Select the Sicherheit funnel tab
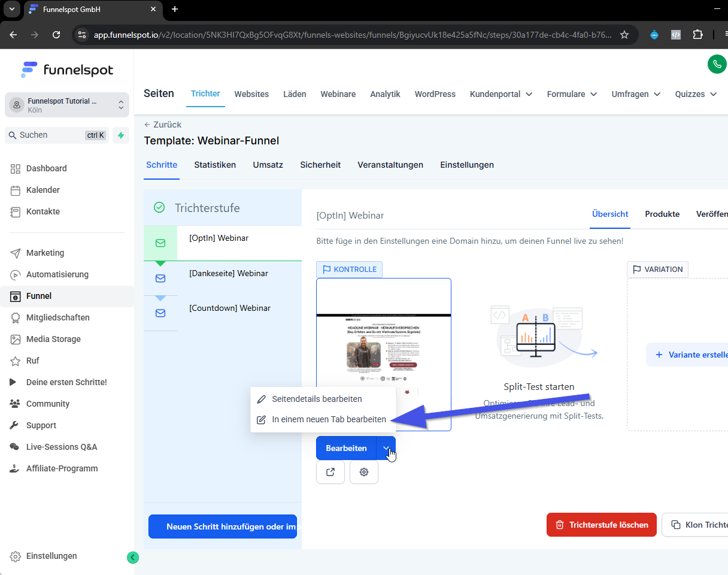Image resolution: width=728 pixels, height=575 pixels. (x=320, y=165)
